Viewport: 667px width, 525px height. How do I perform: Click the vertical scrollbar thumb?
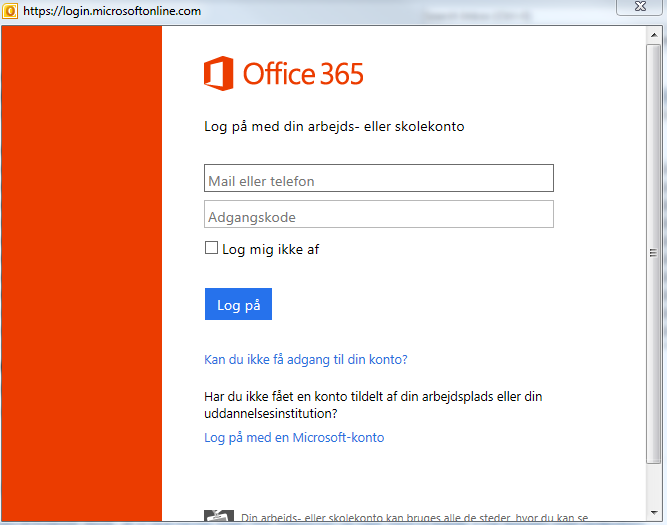[x=653, y=253]
